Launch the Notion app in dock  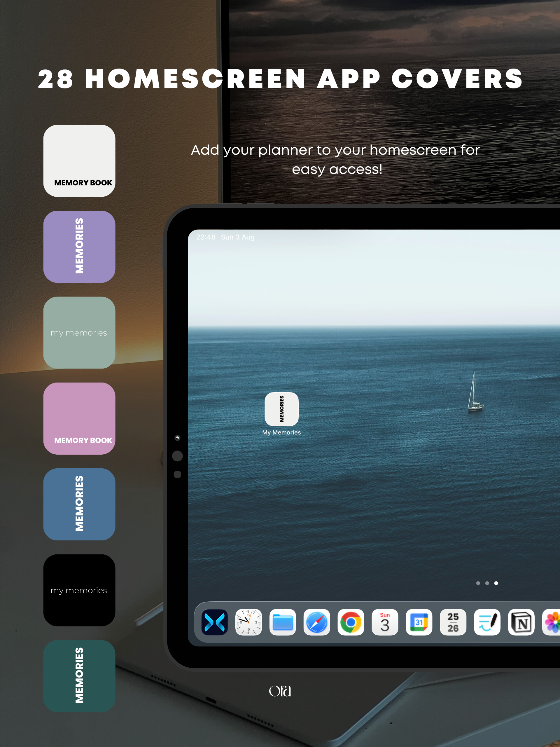point(521,622)
